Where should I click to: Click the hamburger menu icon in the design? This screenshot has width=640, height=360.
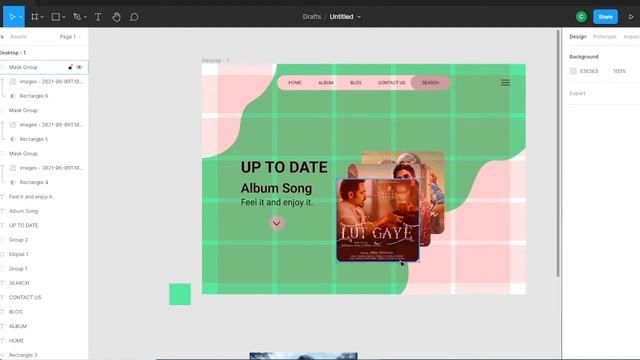pos(505,82)
